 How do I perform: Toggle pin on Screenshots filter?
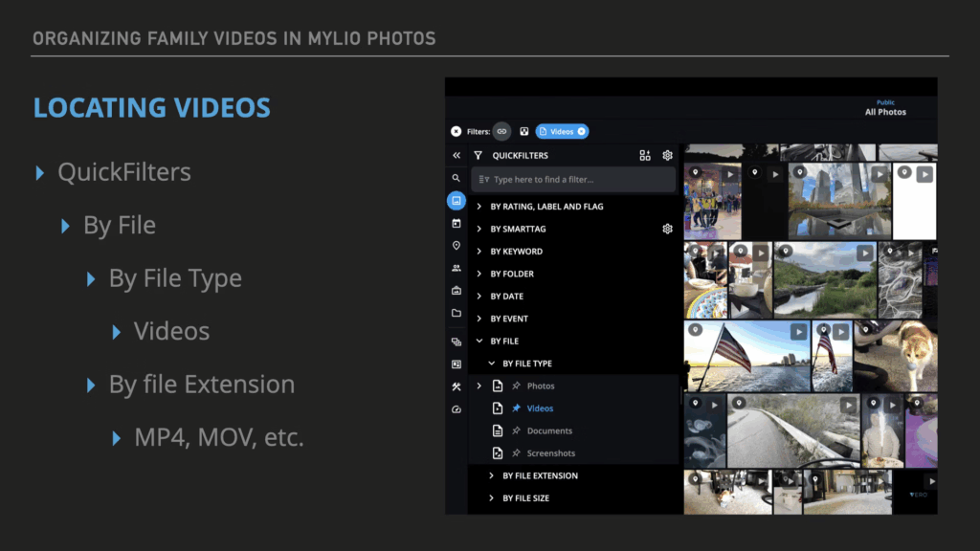tap(516, 453)
